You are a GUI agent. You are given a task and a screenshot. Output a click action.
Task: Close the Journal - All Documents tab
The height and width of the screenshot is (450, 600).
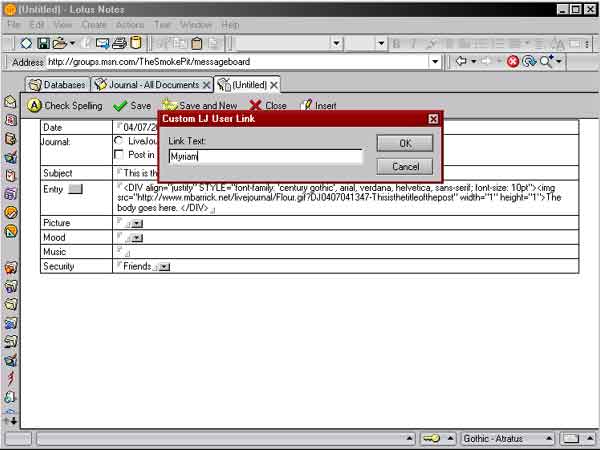[x=207, y=85]
